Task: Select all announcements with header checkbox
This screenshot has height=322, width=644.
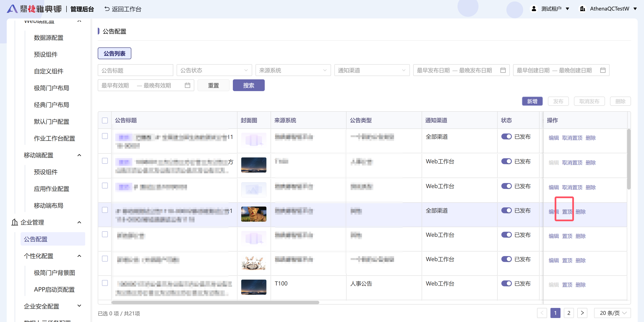Action: [105, 120]
